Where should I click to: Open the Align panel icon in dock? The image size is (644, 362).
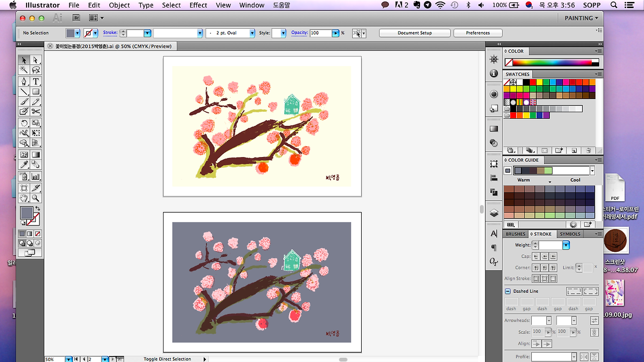[x=494, y=178]
